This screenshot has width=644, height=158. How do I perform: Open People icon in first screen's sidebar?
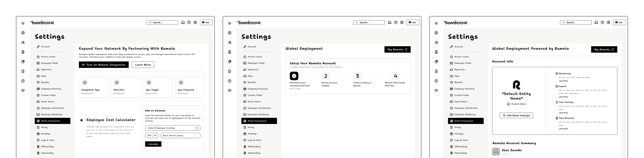click(x=23, y=42)
